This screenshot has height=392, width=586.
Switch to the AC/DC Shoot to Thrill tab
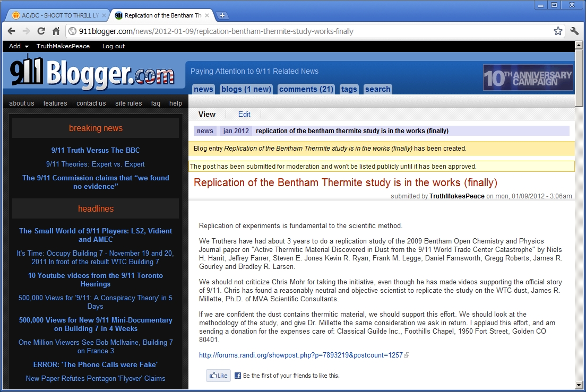(58, 15)
